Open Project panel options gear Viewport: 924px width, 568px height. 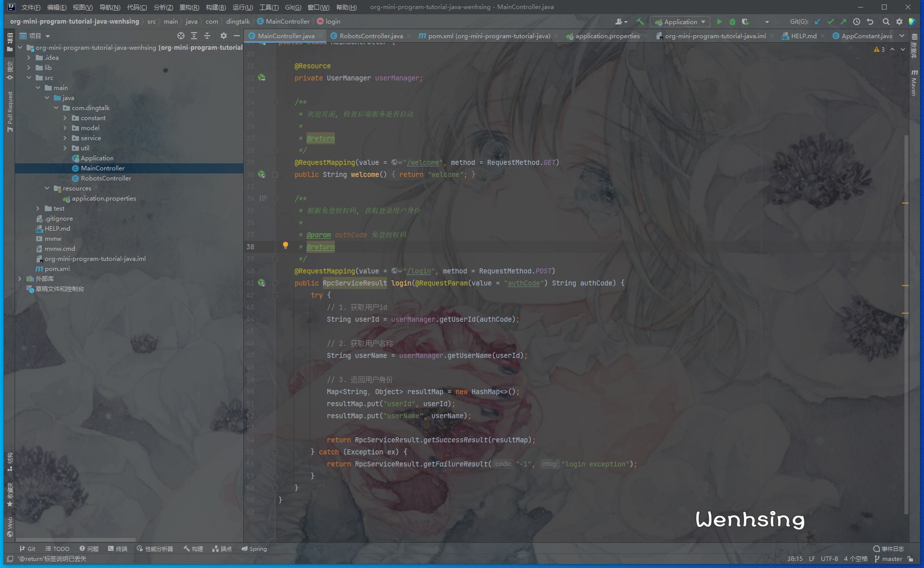click(x=224, y=36)
